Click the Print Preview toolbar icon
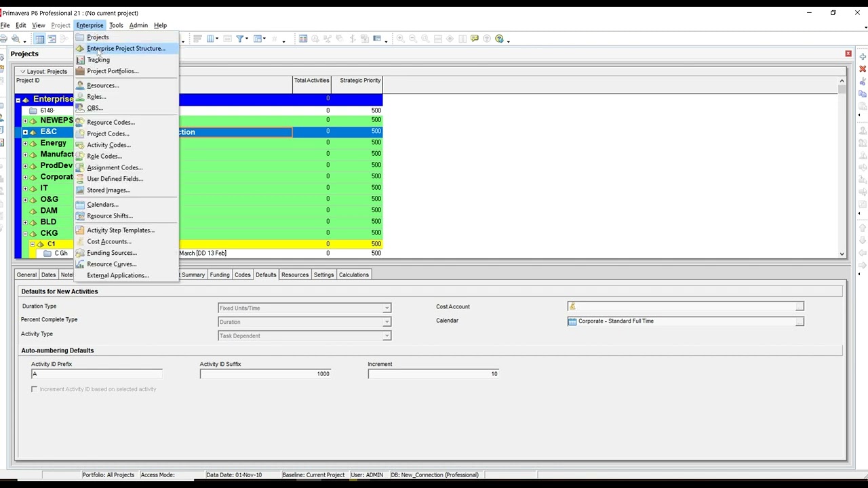The image size is (868, 488). (x=15, y=39)
